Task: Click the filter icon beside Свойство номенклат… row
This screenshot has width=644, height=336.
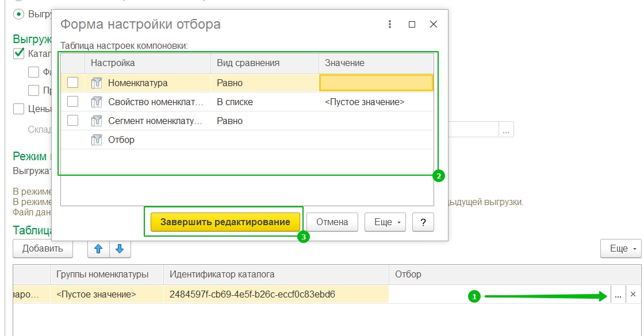Action: pyautogui.click(x=97, y=102)
